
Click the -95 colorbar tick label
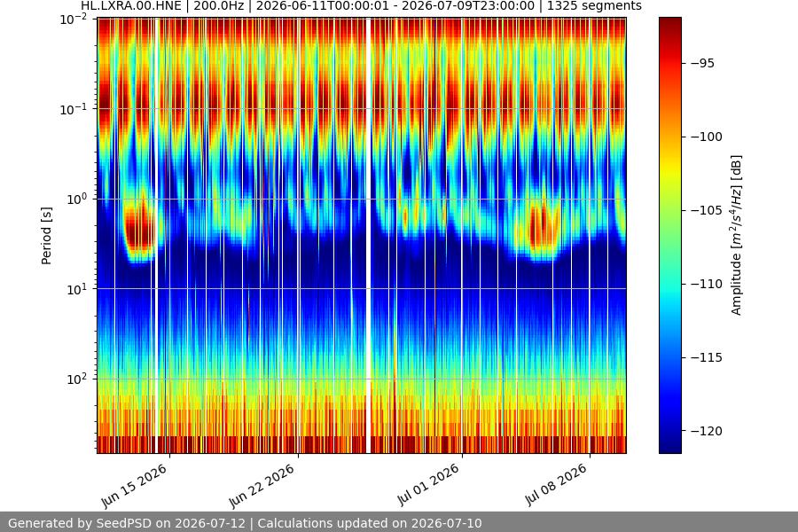(x=703, y=63)
